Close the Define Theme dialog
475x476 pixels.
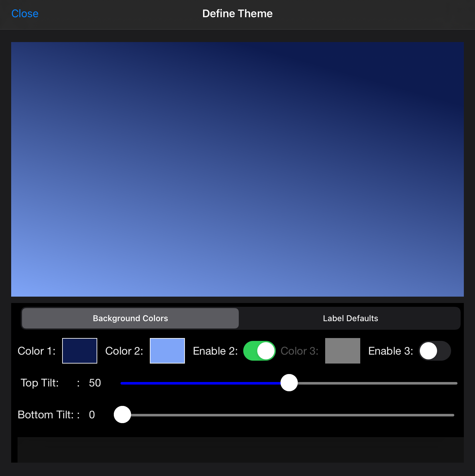click(25, 13)
